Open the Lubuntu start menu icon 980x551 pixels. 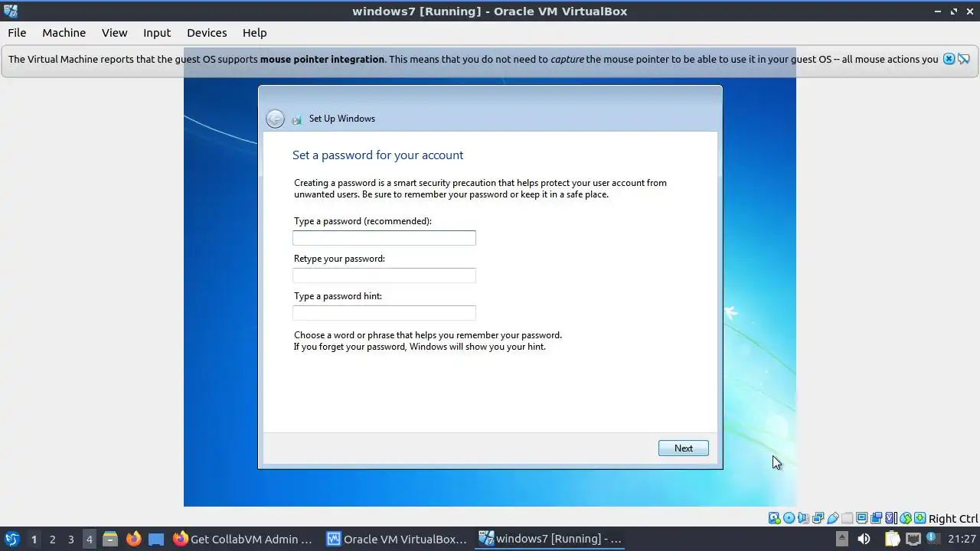tap(11, 539)
